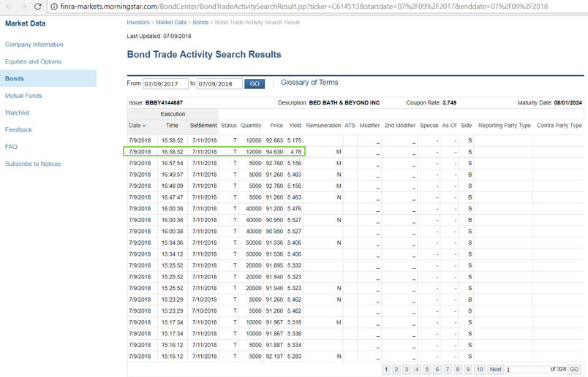Select Mutual Funds in sidebar
The image size is (588, 377).
tap(23, 96)
